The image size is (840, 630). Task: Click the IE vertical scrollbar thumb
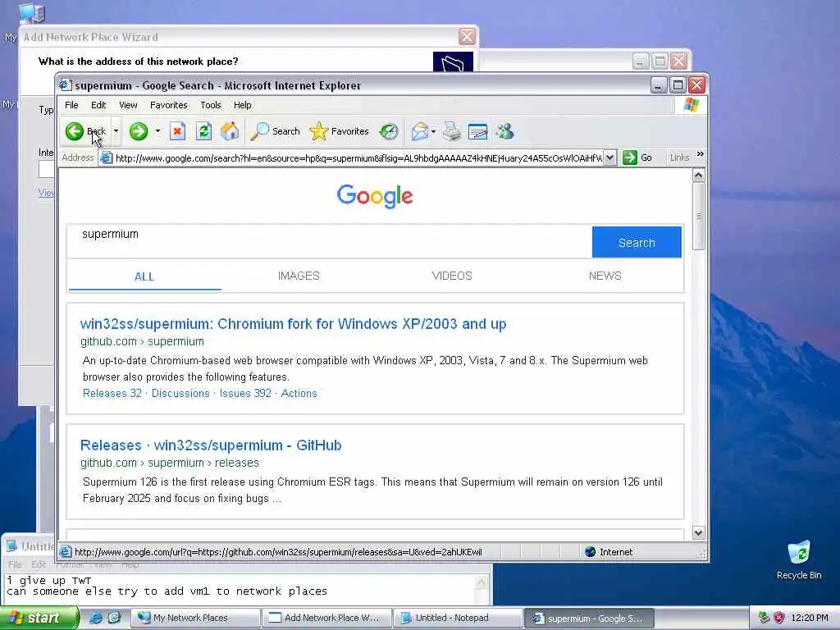(x=699, y=216)
